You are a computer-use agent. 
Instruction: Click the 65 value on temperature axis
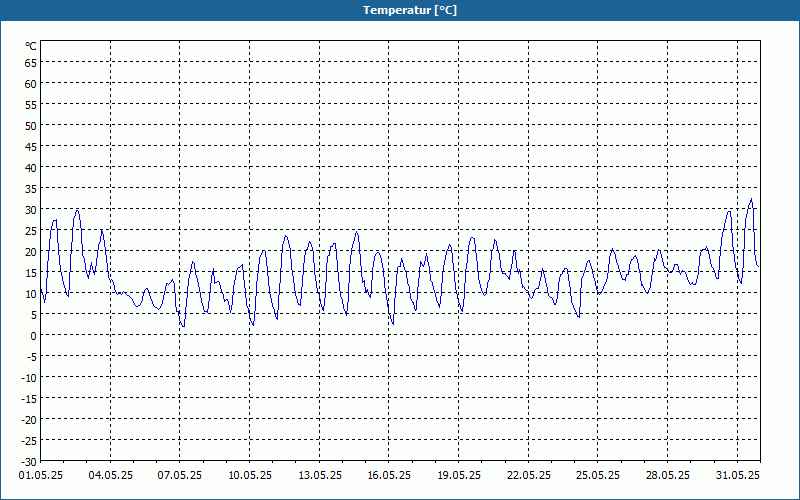coord(31,63)
